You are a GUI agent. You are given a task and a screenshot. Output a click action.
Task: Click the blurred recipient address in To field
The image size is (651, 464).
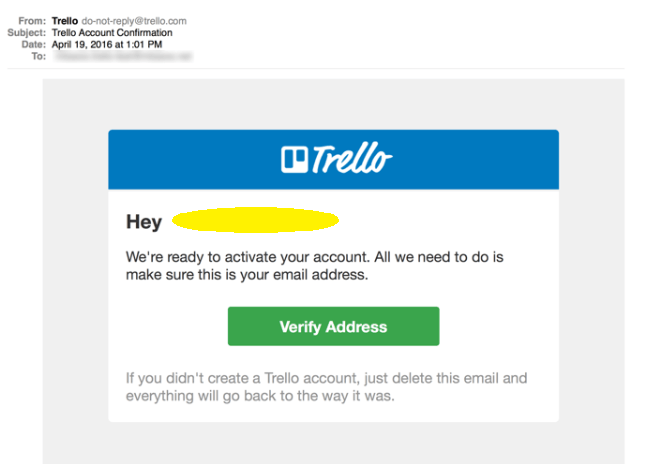click(x=123, y=56)
